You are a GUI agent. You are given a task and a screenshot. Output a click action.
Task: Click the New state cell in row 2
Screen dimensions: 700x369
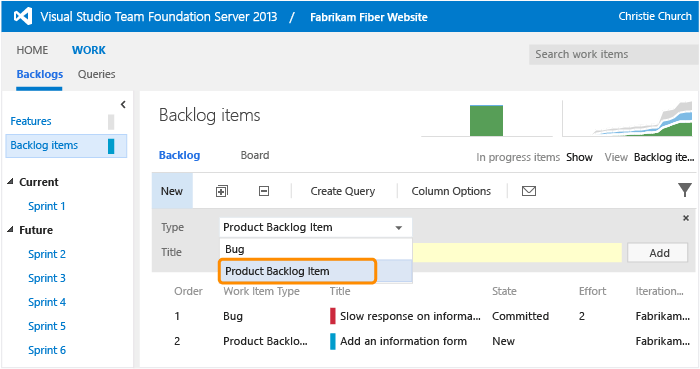[x=504, y=341]
